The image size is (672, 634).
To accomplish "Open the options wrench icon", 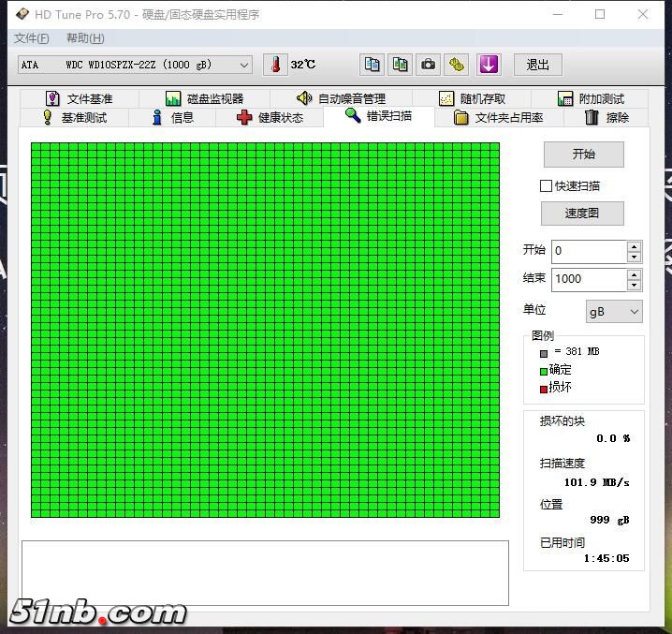I will point(456,65).
